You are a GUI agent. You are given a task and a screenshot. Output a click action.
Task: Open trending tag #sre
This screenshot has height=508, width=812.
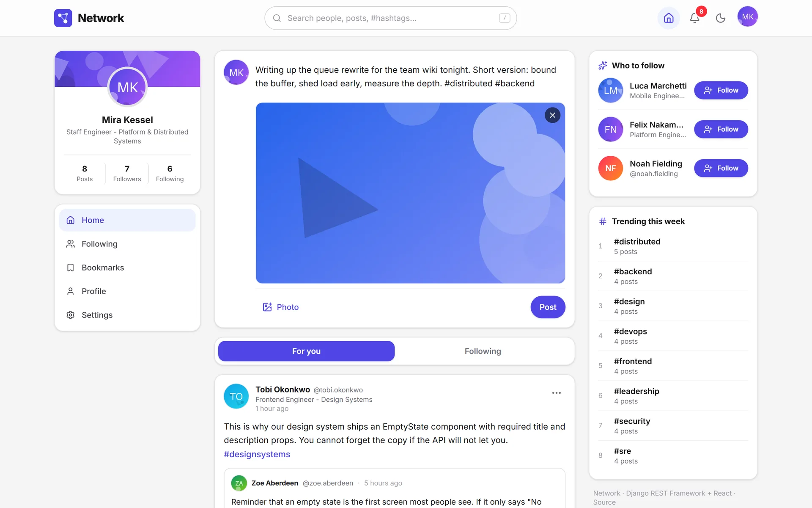click(x=672, y=456)
